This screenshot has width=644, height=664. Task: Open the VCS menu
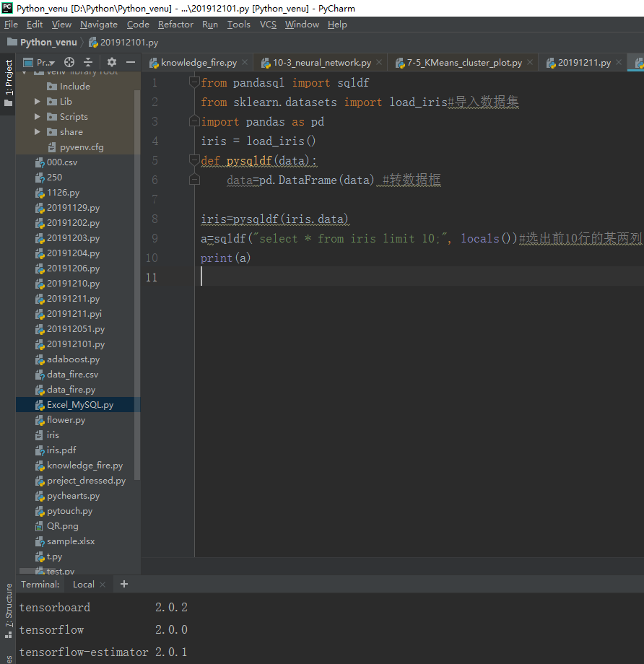(x=268, y=24)
